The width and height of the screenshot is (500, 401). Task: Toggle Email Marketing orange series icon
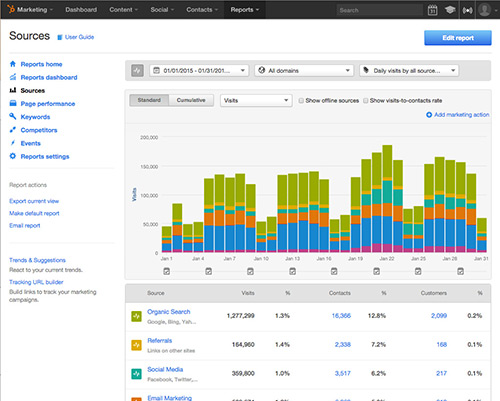coord(136,399)
